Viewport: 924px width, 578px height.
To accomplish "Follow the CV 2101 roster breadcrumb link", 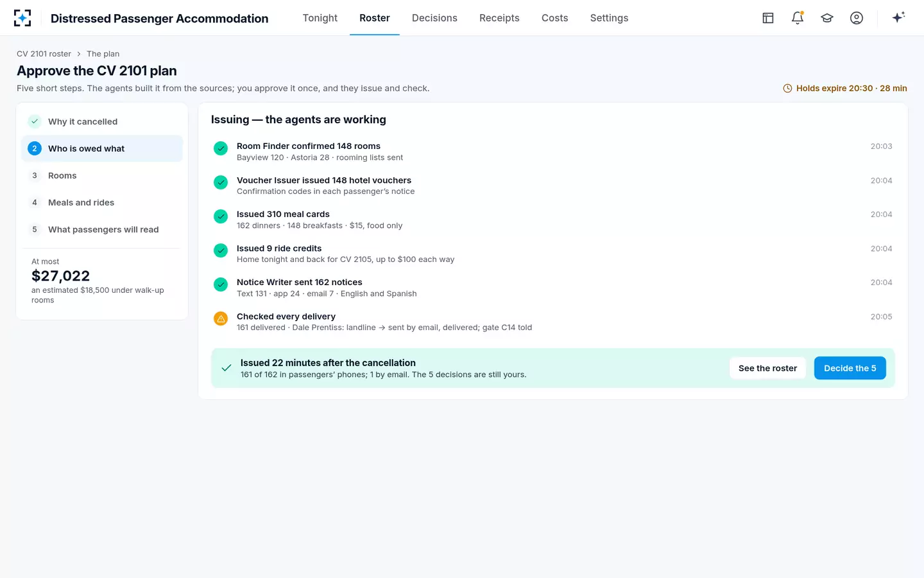I will tap(44, 54).
